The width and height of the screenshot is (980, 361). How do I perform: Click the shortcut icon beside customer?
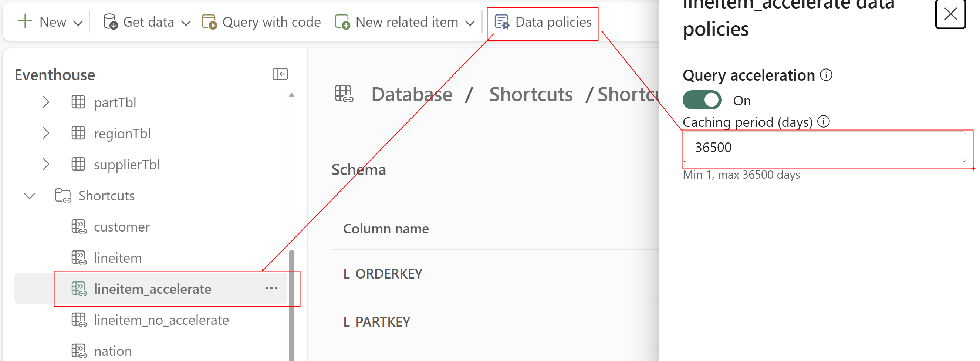(x=78, y=226)
